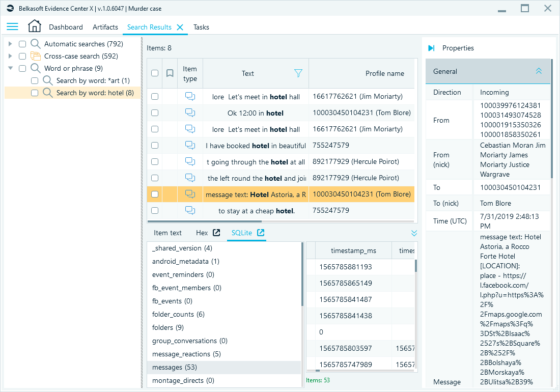Click magnifier icon of 'Search by word: *art'
The width and height of the screenshot is (560, 392).
click(47, 80)
